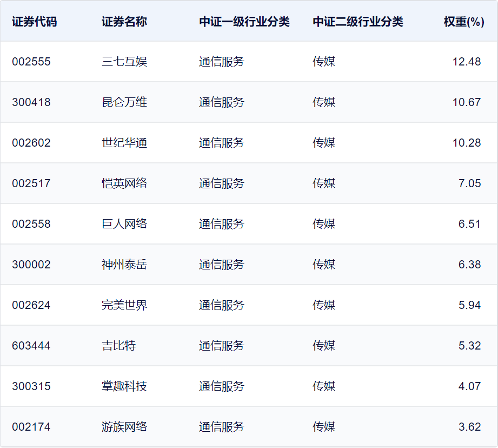The image size is (498, 448).
Task: Click stock code 300315
Action: click(31, 386)
